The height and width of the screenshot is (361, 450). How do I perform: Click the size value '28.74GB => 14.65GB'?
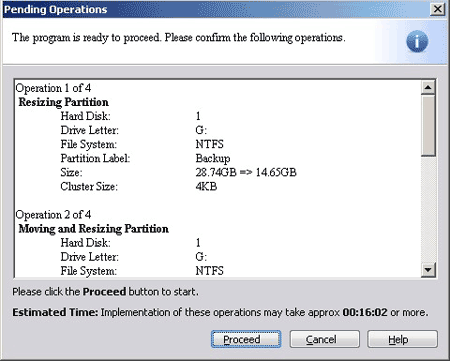click(246, 172)
